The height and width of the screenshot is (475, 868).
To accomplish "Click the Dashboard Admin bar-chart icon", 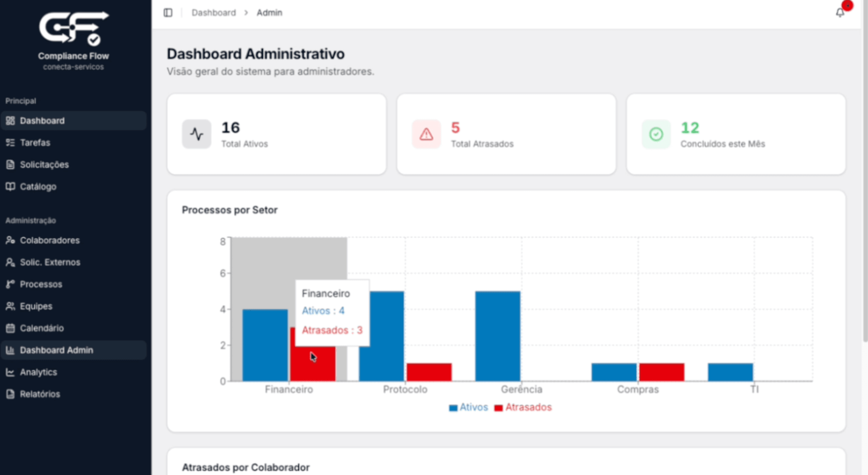I will click(x=10, y=350).
